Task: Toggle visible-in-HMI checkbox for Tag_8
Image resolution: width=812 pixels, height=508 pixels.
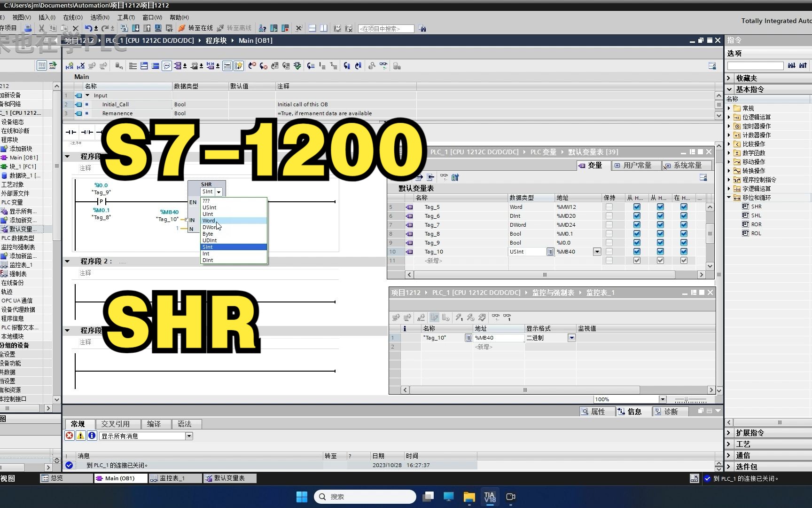Action: 684,234
